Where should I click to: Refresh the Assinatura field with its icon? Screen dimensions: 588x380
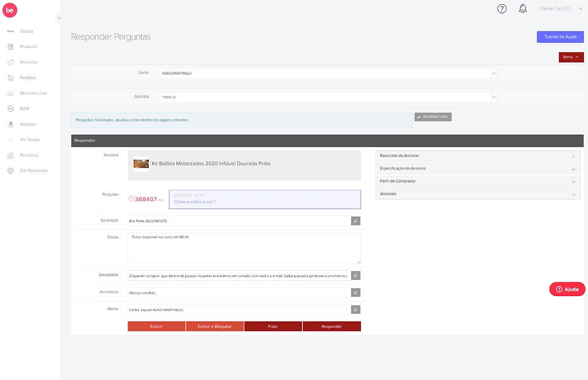pyautogui.click(x=355, y=292)
